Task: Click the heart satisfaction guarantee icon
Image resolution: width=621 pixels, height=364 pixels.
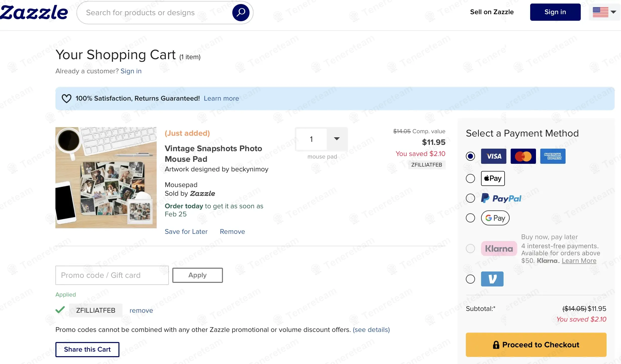Action: pyautogui.click(x=67, y=99)
